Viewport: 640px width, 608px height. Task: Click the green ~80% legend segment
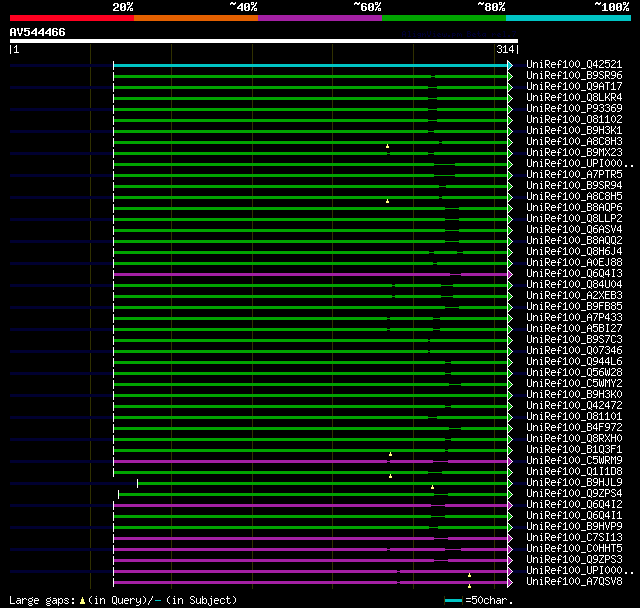[443, 18]
